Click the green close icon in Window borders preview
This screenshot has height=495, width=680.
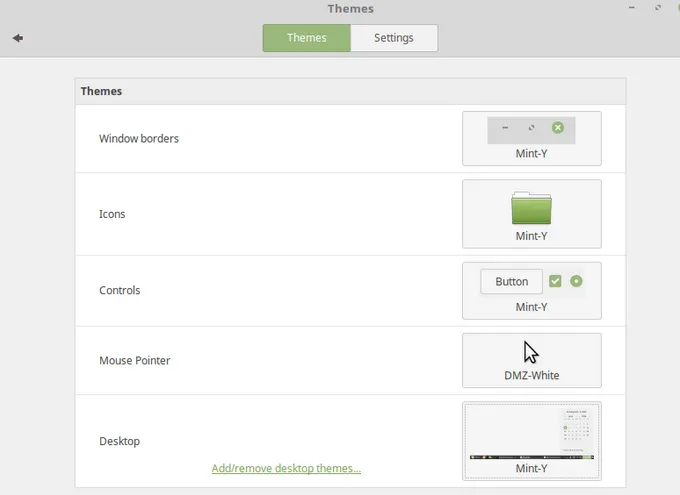(x=558, y=128)
